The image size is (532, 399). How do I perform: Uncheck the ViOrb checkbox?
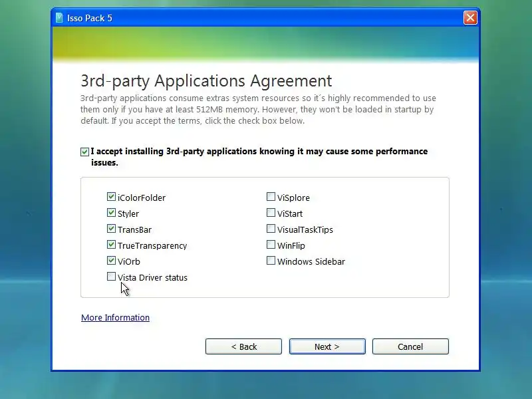[x=111, y=261]
